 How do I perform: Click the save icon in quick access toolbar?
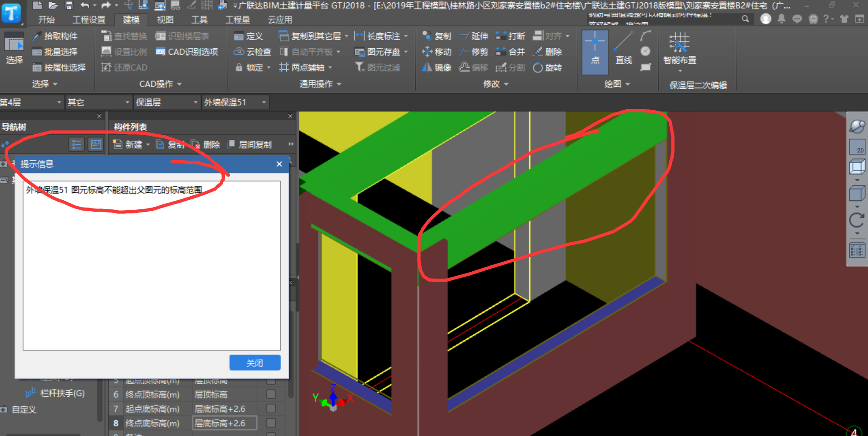click(69, 5)
